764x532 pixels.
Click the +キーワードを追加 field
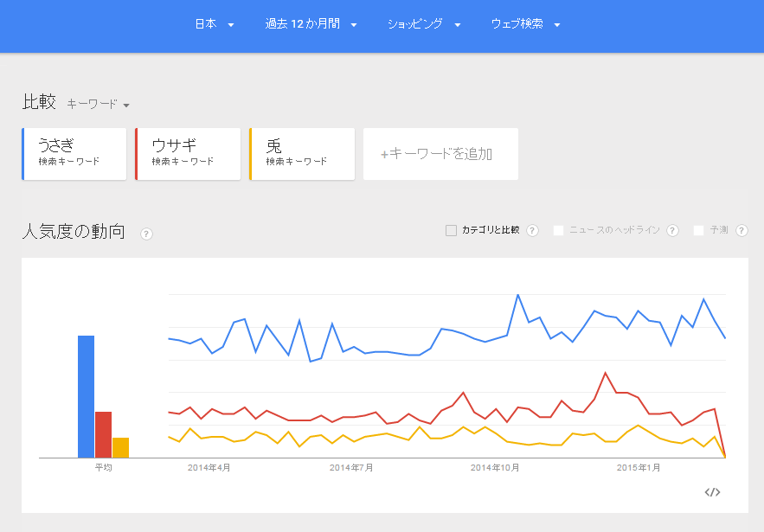click(440, 154)
